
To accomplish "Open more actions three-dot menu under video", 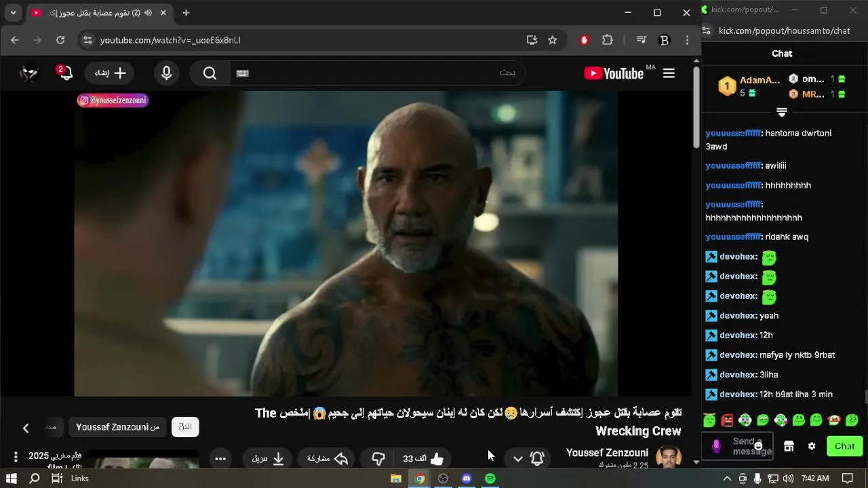I will point(220,459).
